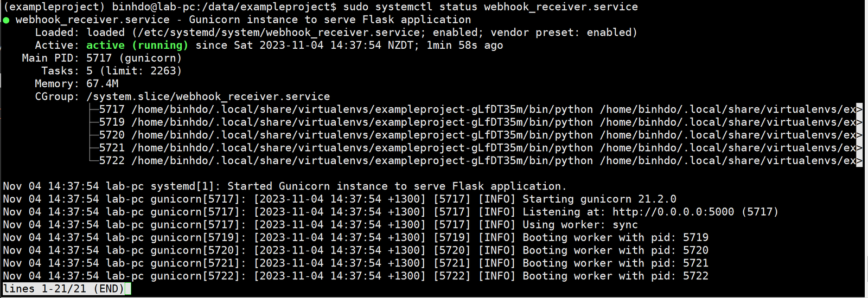Click the truncation arrow on the PID 5722 line
Image resolution: width=868 pixels, height=298 pixels.
point(859,161)
